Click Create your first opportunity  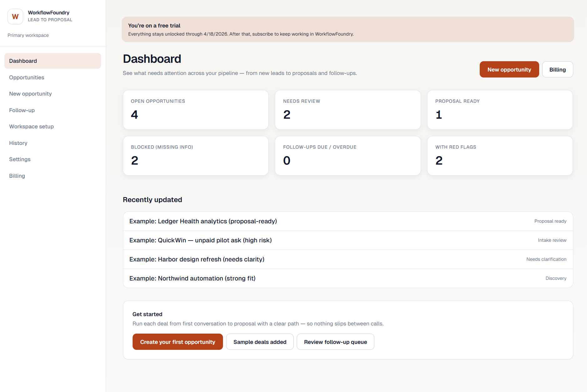[x=177, y=341]
